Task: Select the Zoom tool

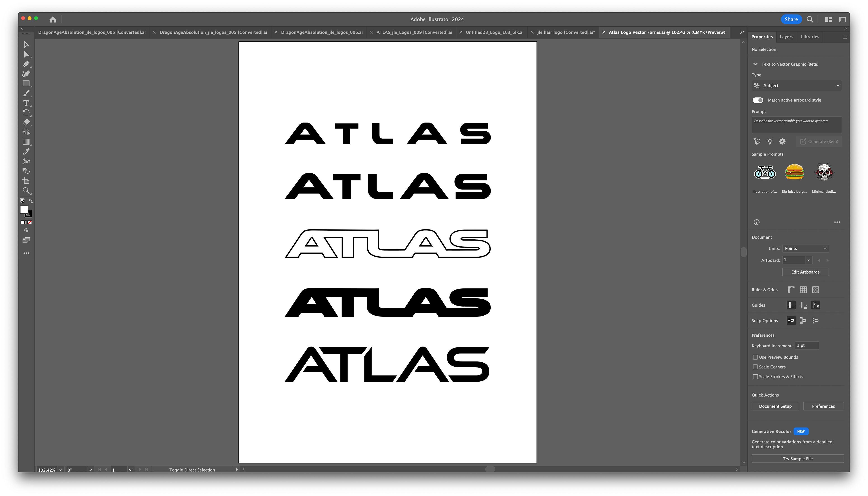Action: 26,191
